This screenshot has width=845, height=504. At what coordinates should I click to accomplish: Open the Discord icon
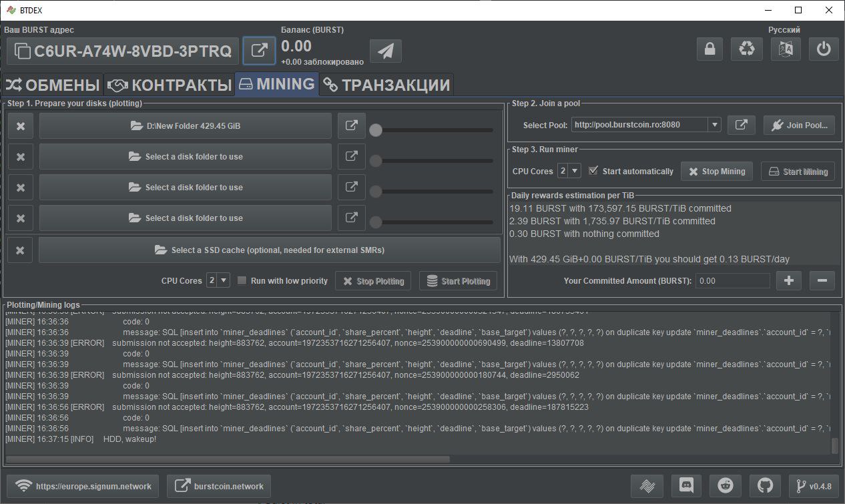pyautogui.click(x=685, y=486)
